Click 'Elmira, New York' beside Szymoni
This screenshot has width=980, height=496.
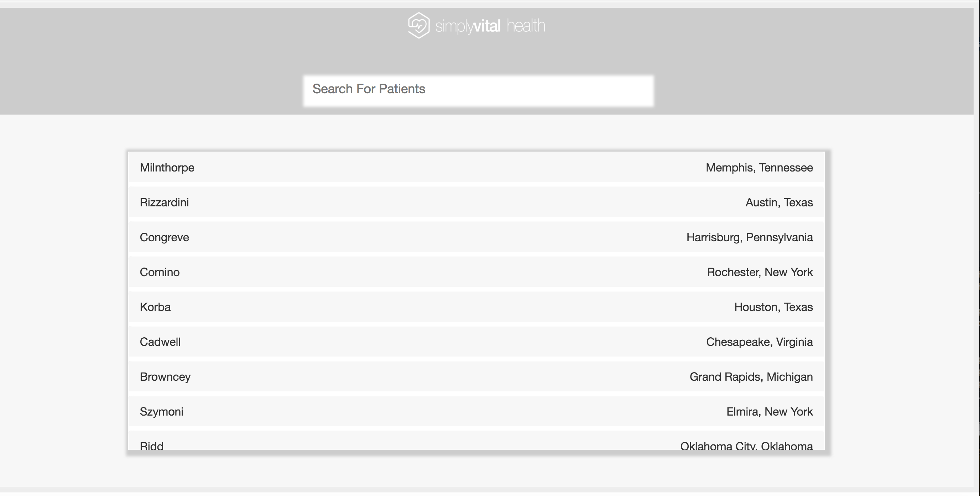(769, 411)
